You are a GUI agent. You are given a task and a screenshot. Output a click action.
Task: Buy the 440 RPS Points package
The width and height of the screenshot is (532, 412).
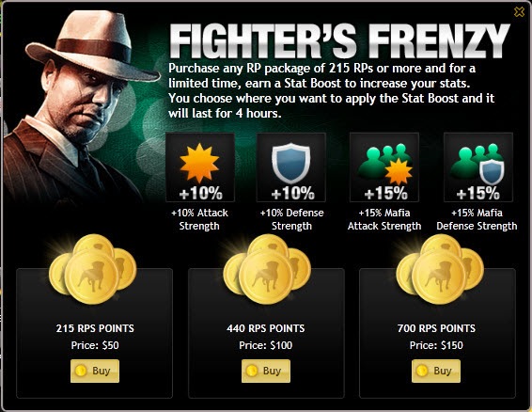[x=266, y=371]
